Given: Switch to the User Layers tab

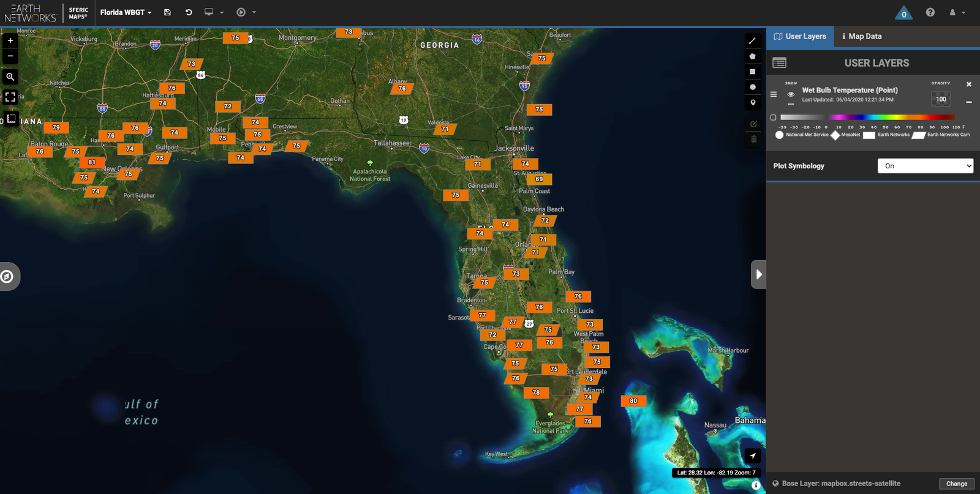Looking at the screenshot, I should click(800, 36).
